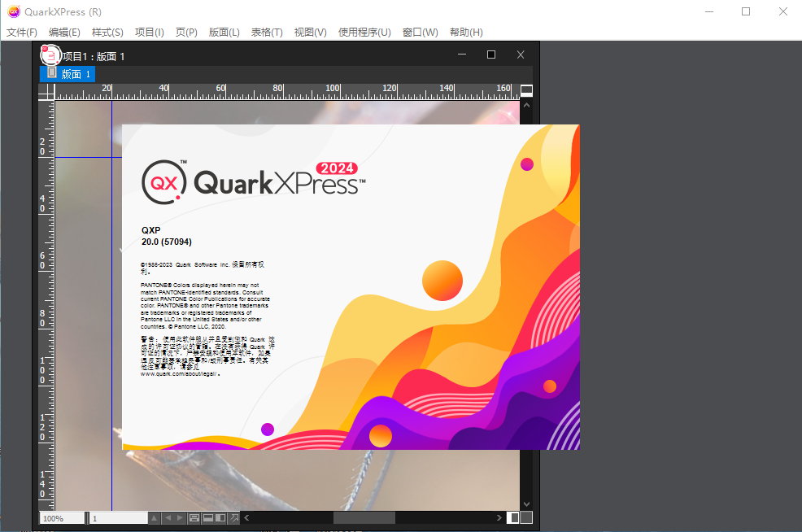Image resolution: width=802 pixels, height=532 pixels.
Task: Click the QX logo on splash screen
Action: click(164, 182)
